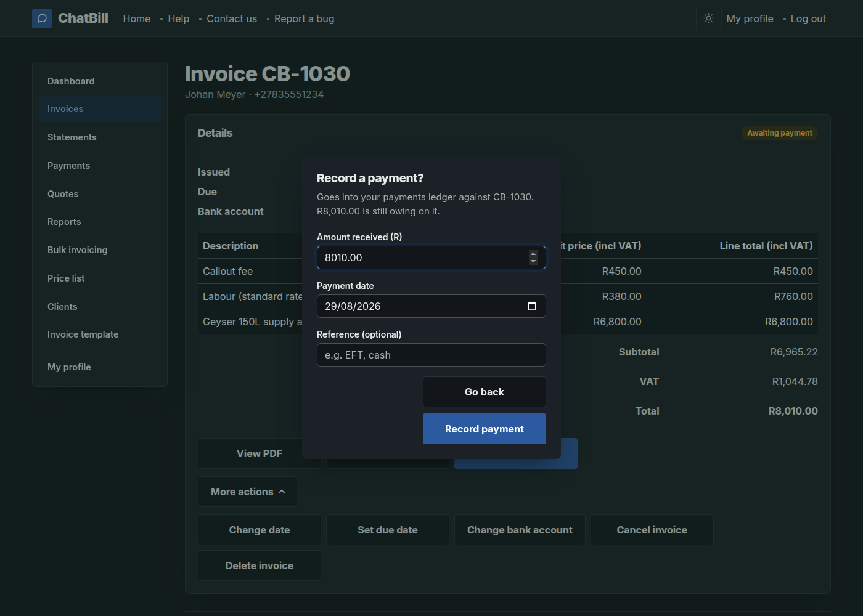Viewport: 863px width, 616px height.
Task: Click the Change date button
Action: pyautogui.click(x=260, y=530)
